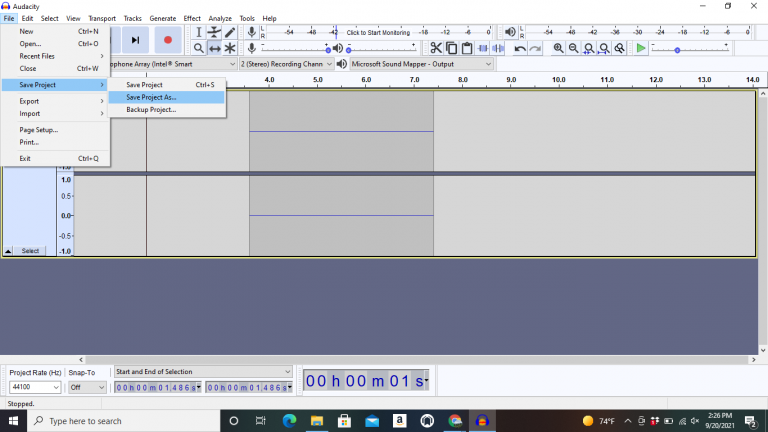
Task: Choose Backup Project from submenu
Action: point(151,109)
